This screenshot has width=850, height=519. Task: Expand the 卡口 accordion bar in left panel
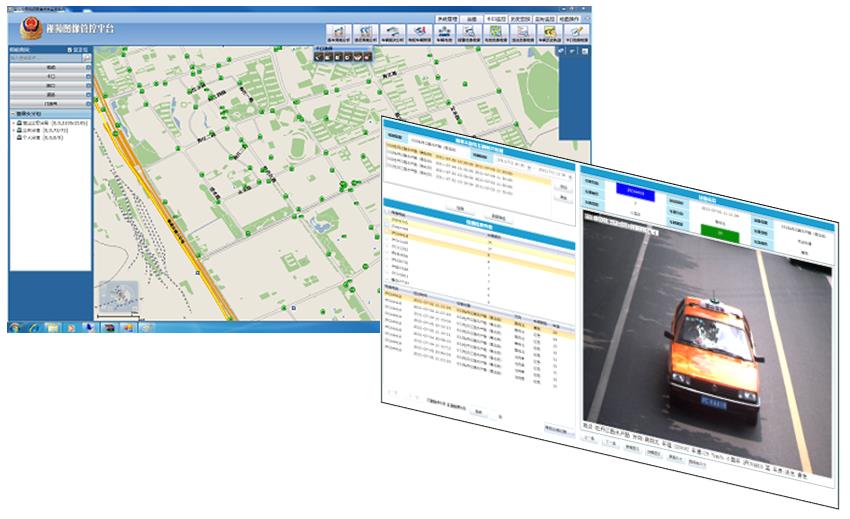pos(50,76)
